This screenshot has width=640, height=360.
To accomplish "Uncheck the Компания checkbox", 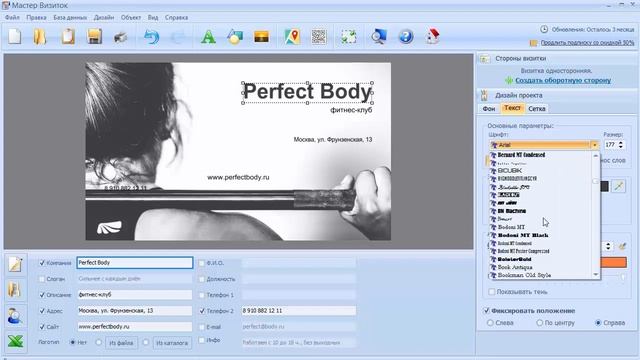I will tap(42, 263).
